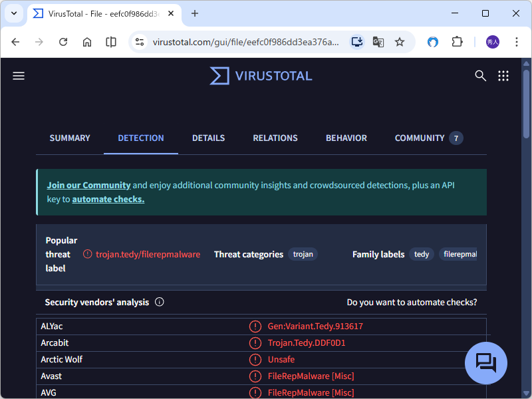Screen dimensions: 532x399
Task: Click the VirusTotal logo
Action: pos(260,75)
